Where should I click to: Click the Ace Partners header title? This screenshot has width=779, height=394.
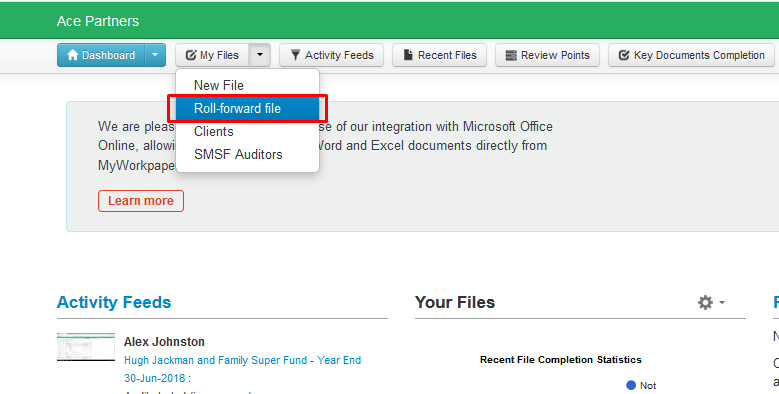click(98, 21)
